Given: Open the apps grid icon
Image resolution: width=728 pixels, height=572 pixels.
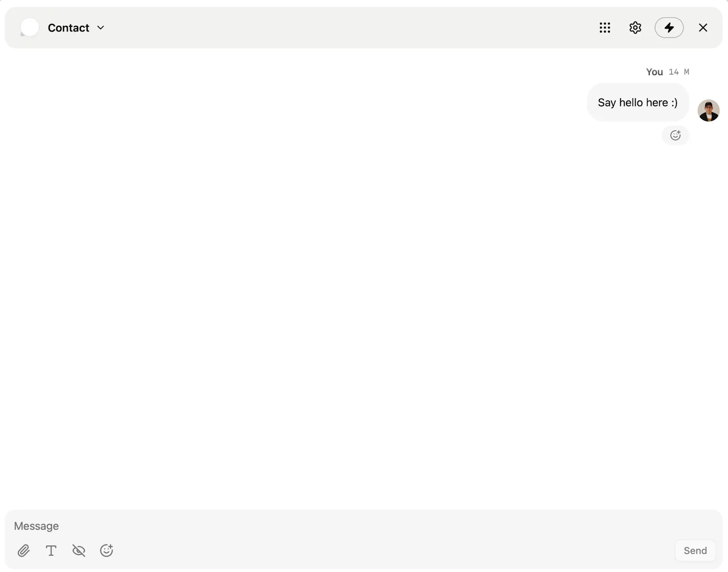Looking at the screenshot, I should tap(605, 28).
